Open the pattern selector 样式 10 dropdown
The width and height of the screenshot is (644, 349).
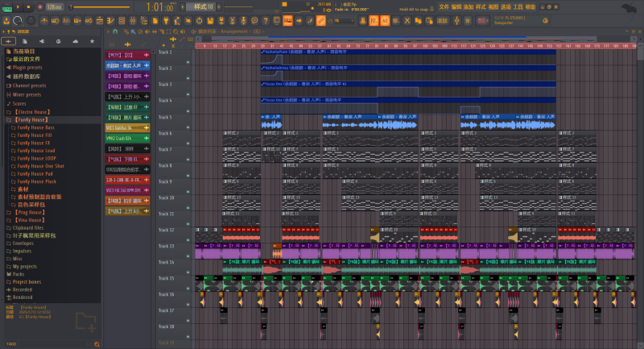[201, 6]
